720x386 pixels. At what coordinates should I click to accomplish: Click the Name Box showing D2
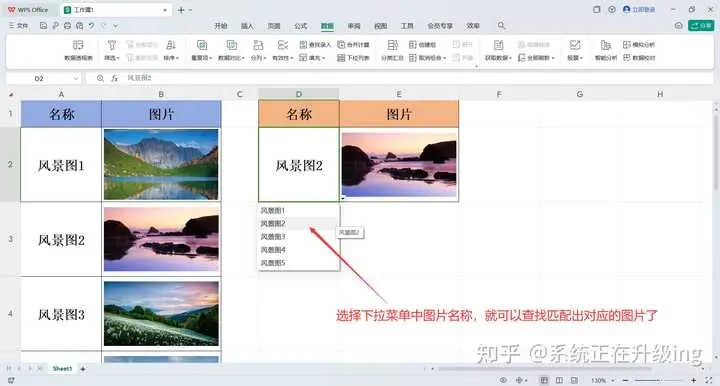pos(44,78)
